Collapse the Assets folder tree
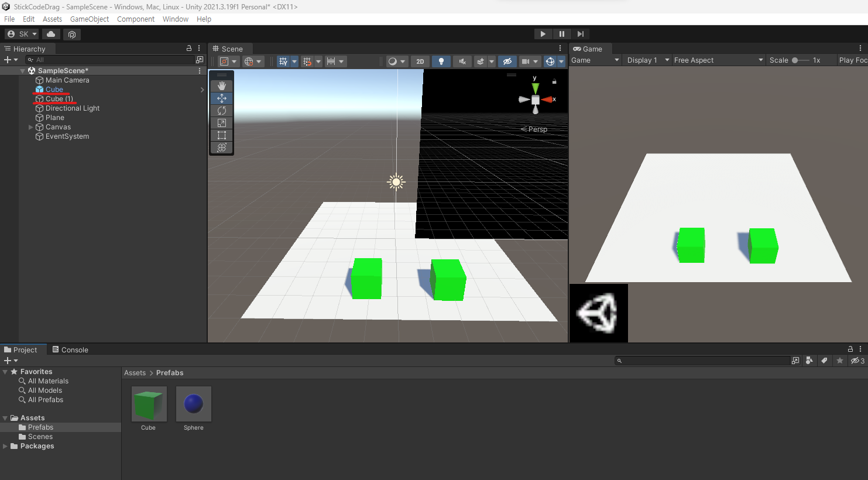 (5, 418)
